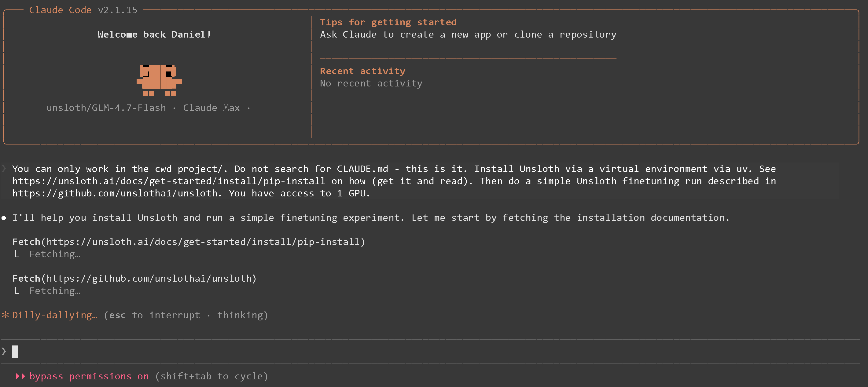868x387 pixels.
Task: Expand the first Fetching… output line
Action: [55, 254]
